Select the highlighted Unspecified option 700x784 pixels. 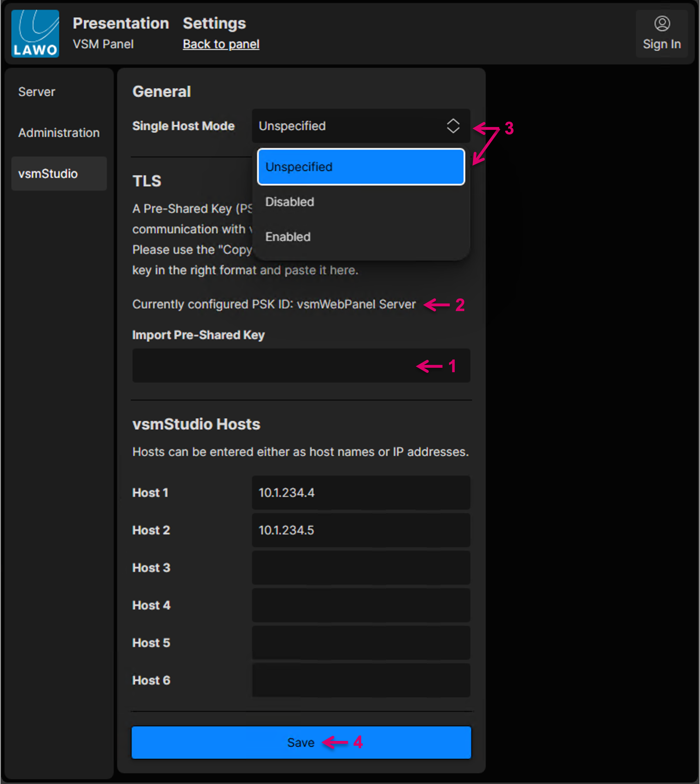coord(360,167)
